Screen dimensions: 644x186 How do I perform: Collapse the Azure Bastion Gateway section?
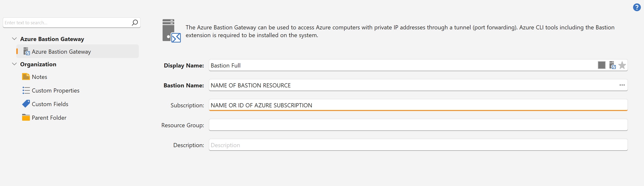[15, 39]
